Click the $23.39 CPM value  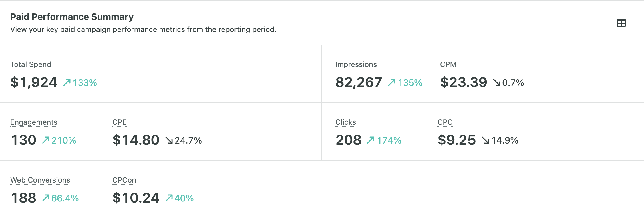[464, 82]
